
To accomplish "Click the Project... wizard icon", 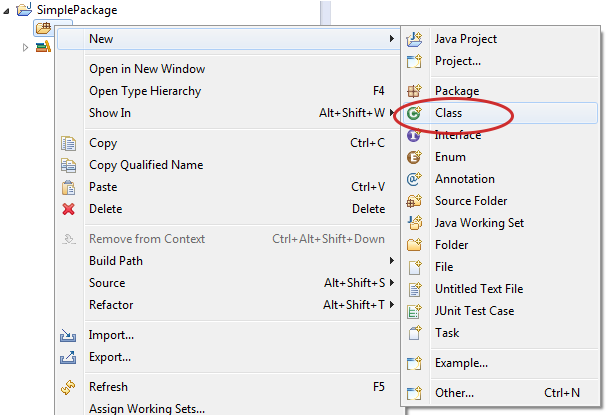I will coord(414,61).
